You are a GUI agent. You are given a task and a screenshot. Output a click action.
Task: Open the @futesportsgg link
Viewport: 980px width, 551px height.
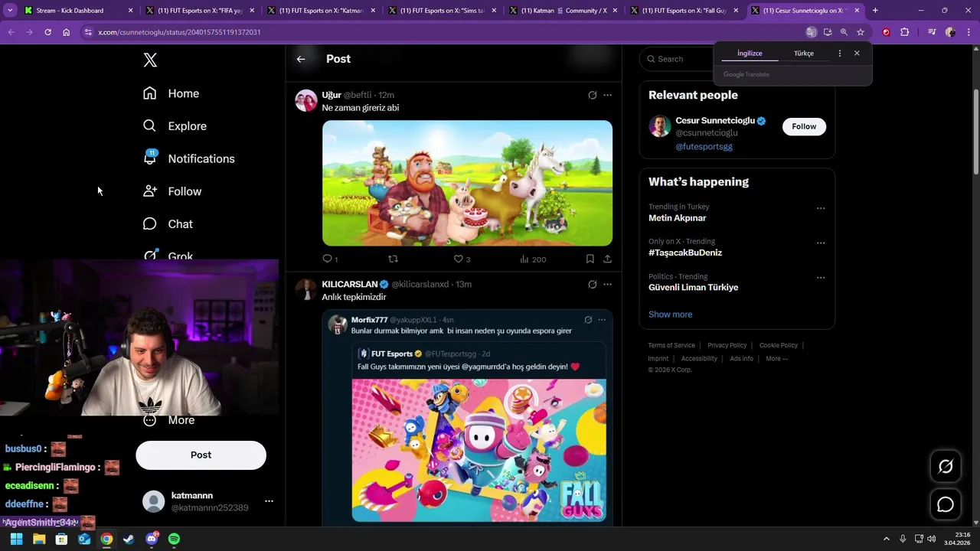[x=704, y=146]
